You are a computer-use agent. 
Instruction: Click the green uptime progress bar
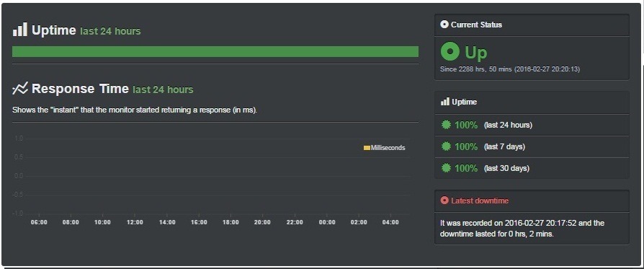(x=215, y=51)
